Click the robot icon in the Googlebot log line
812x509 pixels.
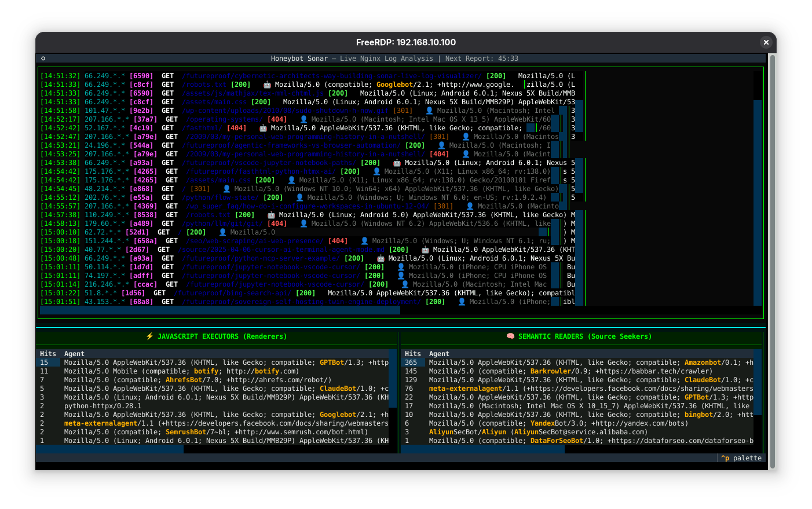click(267, 85)
